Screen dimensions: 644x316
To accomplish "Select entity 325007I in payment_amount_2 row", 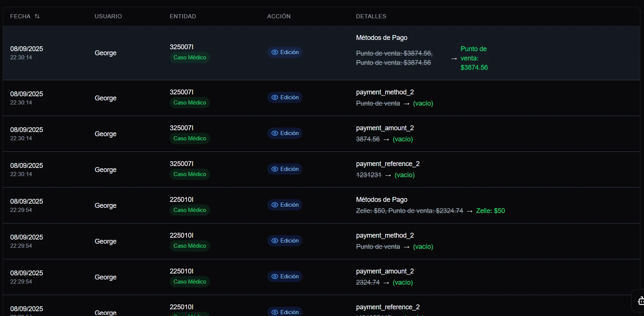I will (x=182, y=128).
